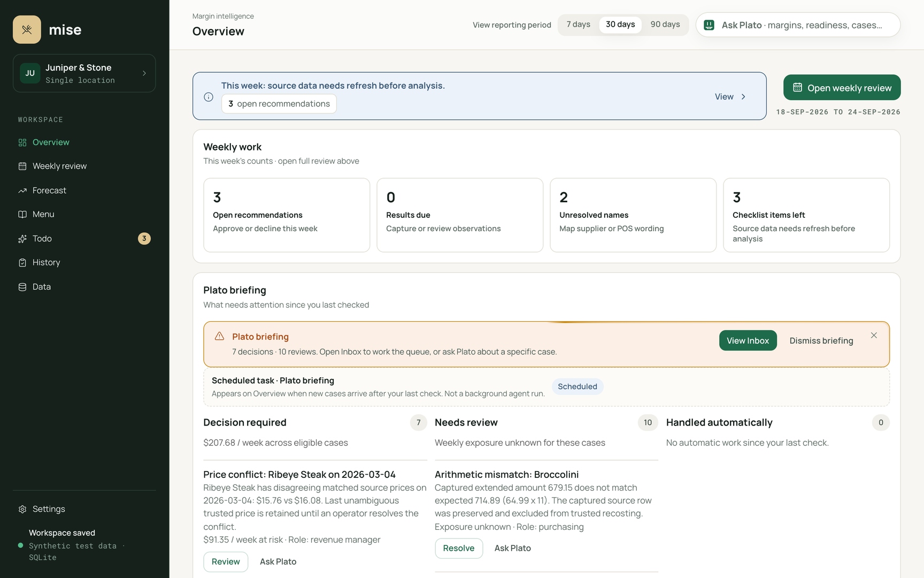Click the History clipboard icon
Image resolution: width=924 pixels, height=578 pixels.
[22, 263]
